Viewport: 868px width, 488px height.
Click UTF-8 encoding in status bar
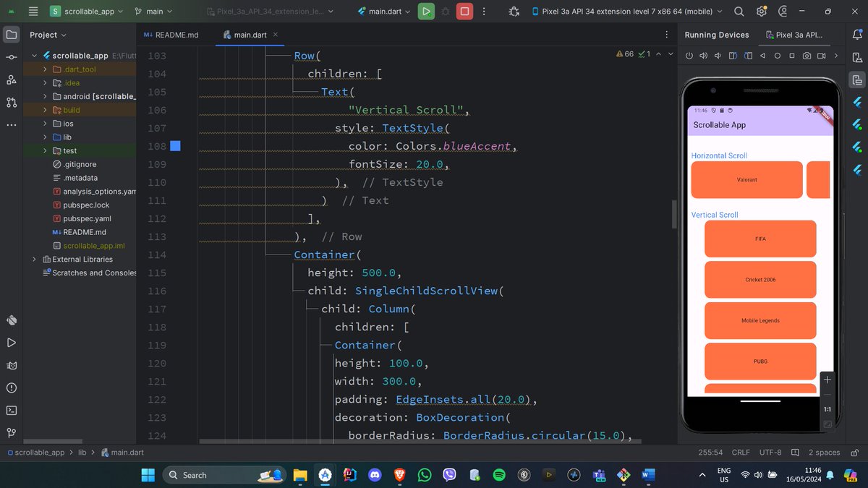click(770, 453)
